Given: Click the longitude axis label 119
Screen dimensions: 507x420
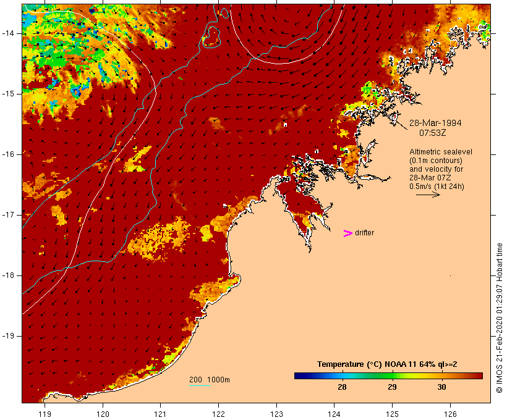Looking at the screenshot, I should 45,414.
